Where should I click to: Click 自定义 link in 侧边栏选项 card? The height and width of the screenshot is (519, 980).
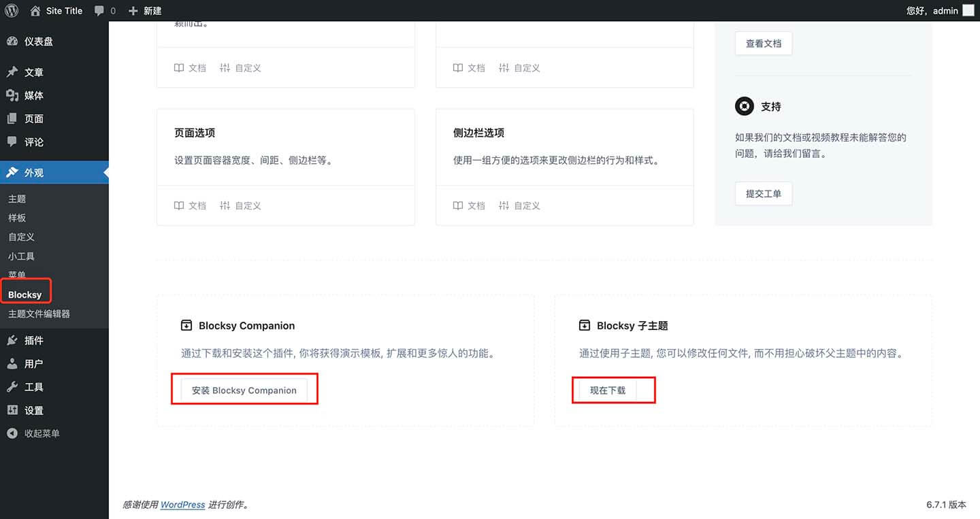point(527,205)
